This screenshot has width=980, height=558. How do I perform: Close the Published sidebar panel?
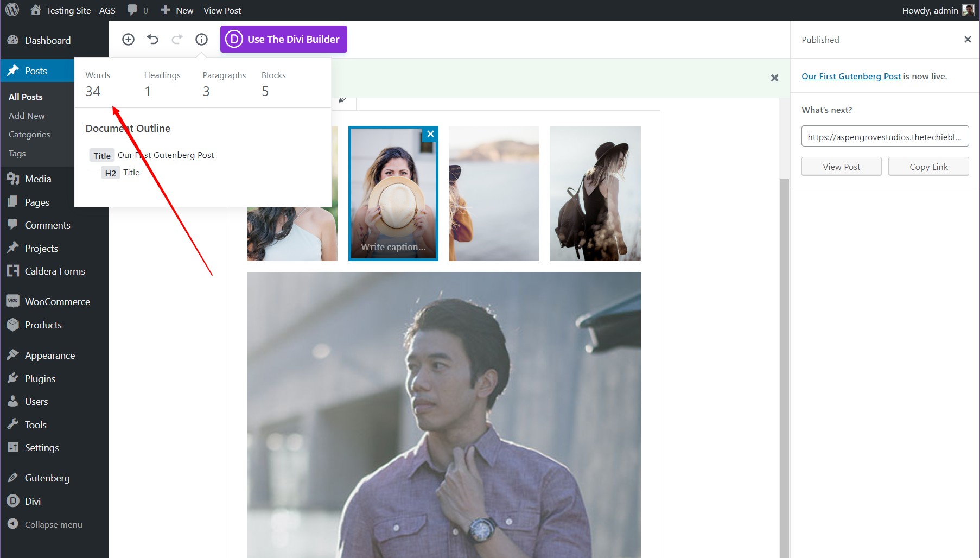968,39
